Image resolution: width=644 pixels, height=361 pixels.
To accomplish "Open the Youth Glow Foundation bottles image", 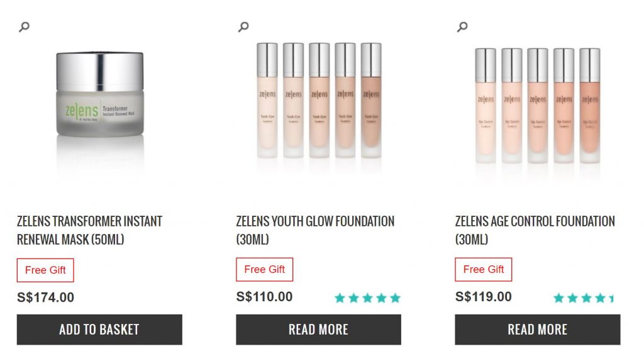I will click(x=319, y=101).
